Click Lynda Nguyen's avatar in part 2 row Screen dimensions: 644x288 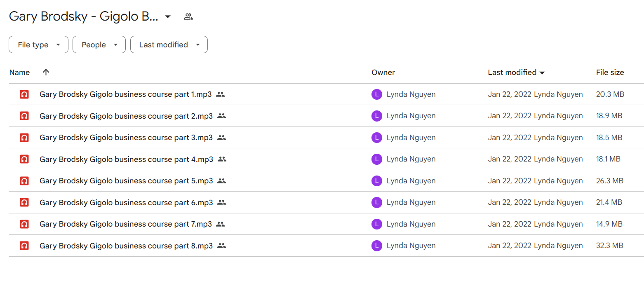coord(377,116)
